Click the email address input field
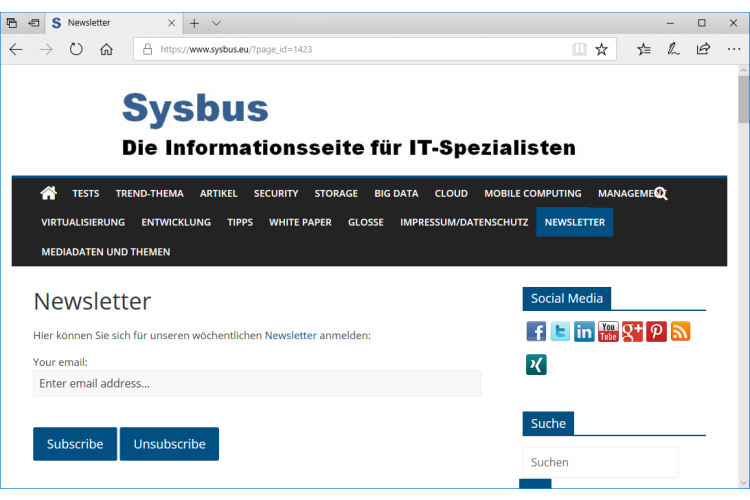 point(257,383)
